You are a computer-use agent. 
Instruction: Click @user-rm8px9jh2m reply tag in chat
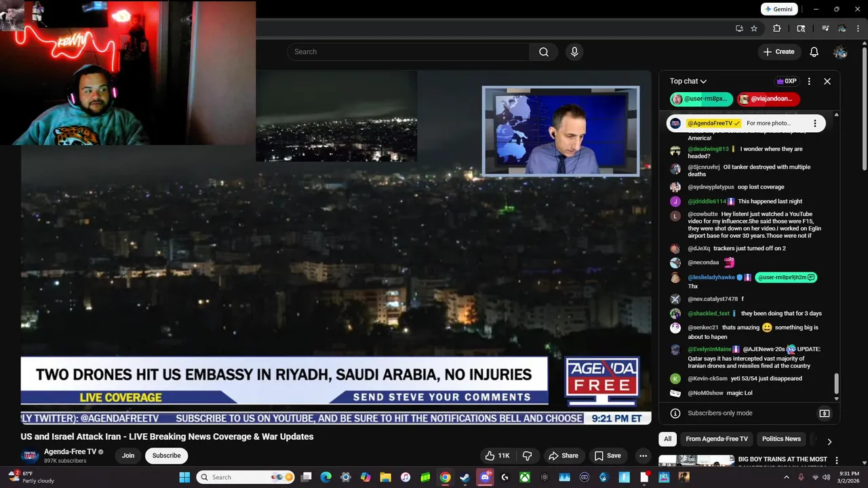click(x=787, y=277)
